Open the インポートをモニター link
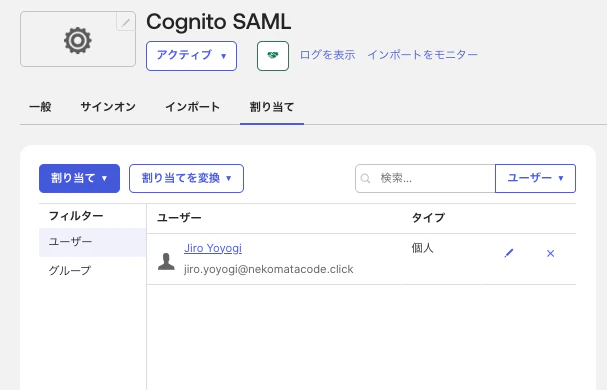This screenshot has height=390, width=607. [x=422, y=55]
